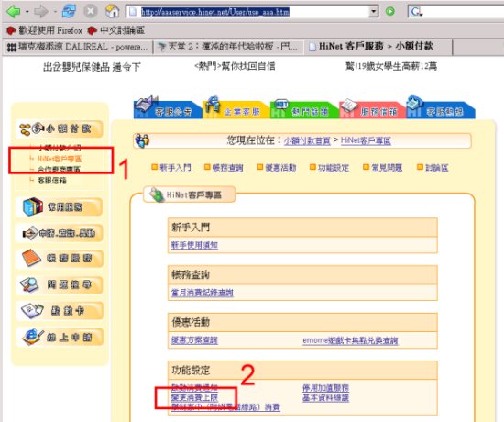Open the forward history dropdown arrow
Viewport: 504px width, 422px height.
(55, 12)
